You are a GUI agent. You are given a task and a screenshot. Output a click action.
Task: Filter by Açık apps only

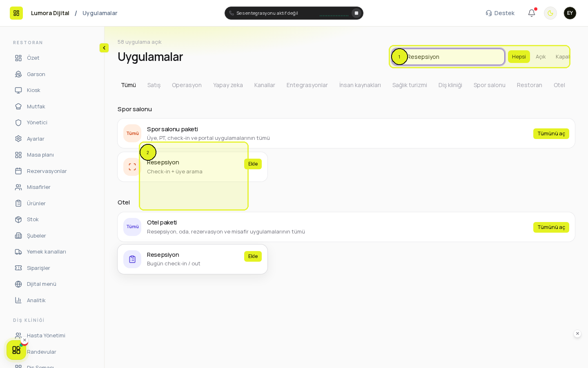point(541,57)
